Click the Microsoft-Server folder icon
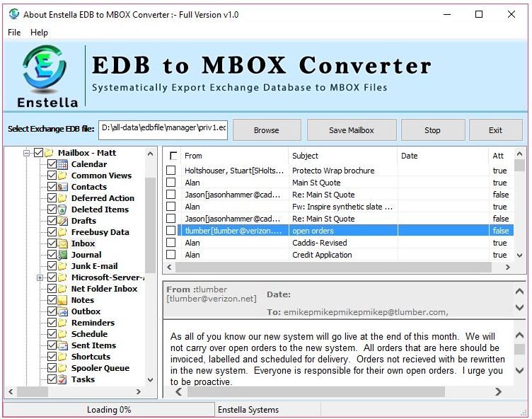The image size is (532, 419). pyautogui.click(x=62, y=277)
